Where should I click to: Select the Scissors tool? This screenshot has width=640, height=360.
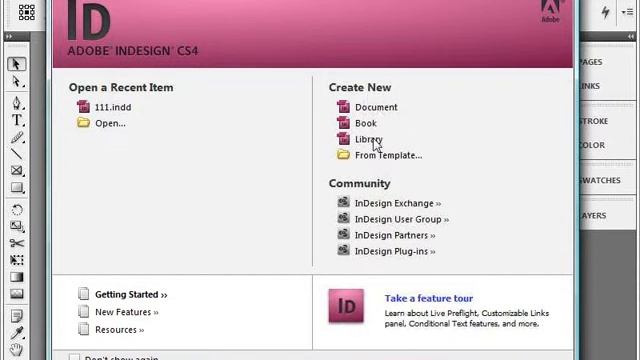[16, 243]
